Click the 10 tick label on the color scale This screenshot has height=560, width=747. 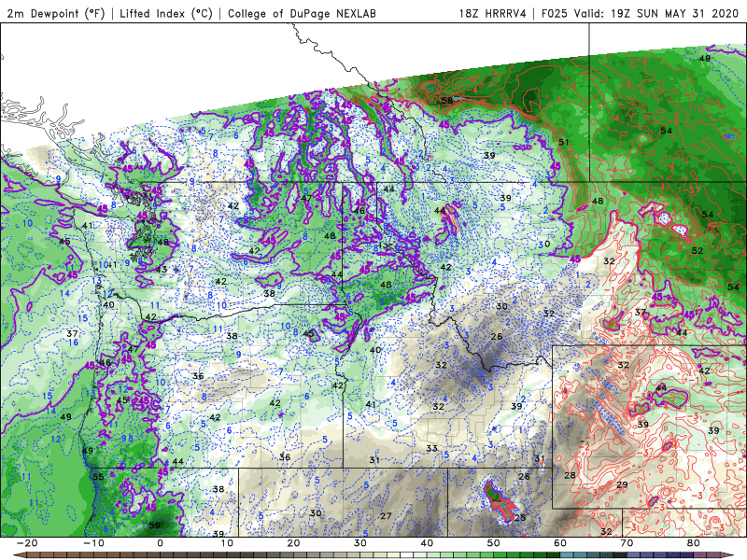[x=227, y=543]
